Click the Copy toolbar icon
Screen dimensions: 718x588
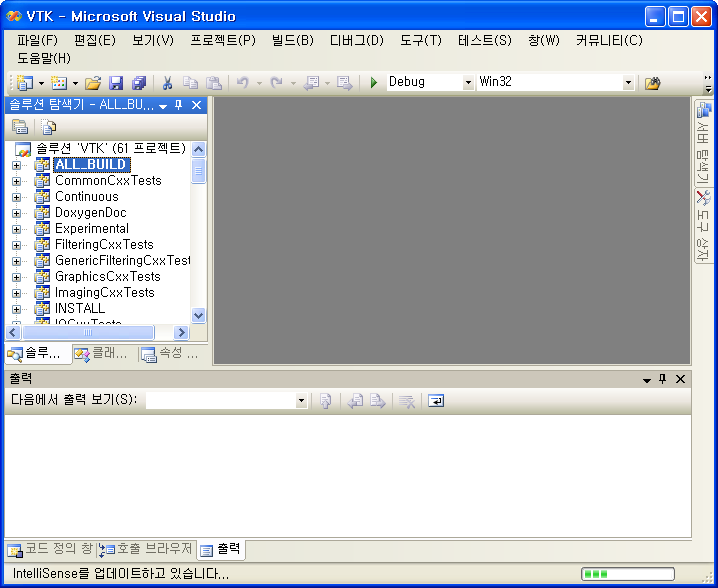pos(190,83)
